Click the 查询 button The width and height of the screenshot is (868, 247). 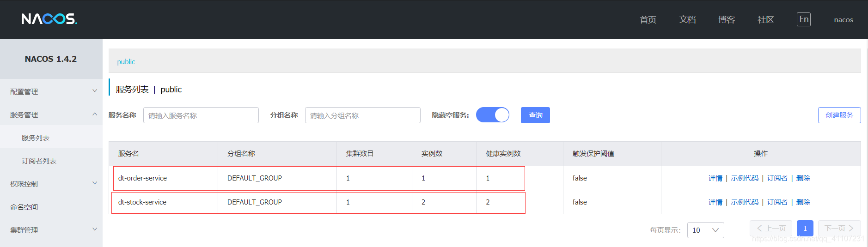point(535,115)
